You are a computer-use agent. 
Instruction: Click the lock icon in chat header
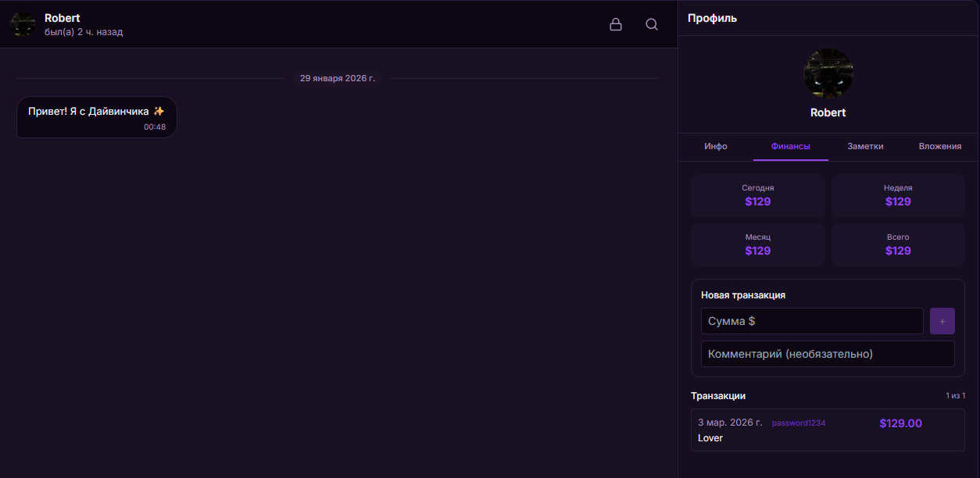[x=616, y=24]
